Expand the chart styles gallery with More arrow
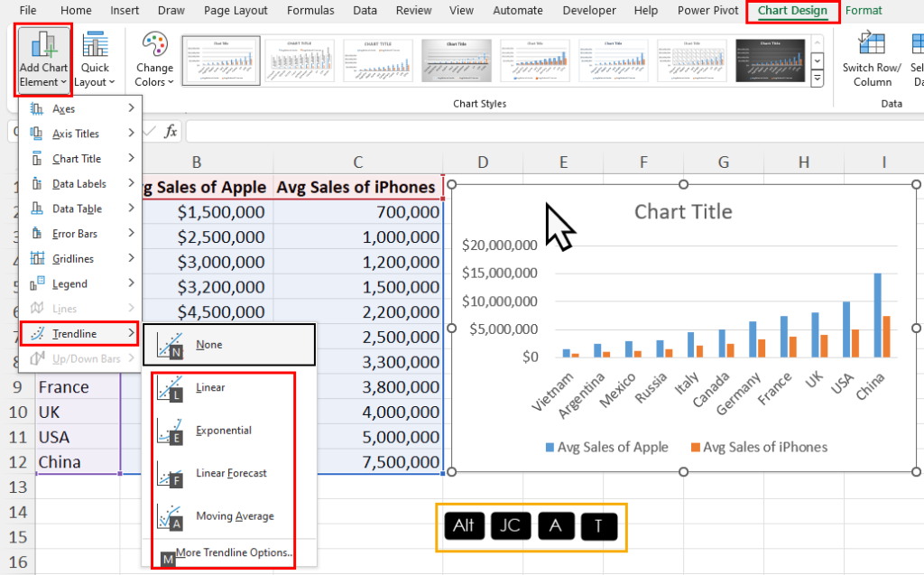 pos(817,78)
